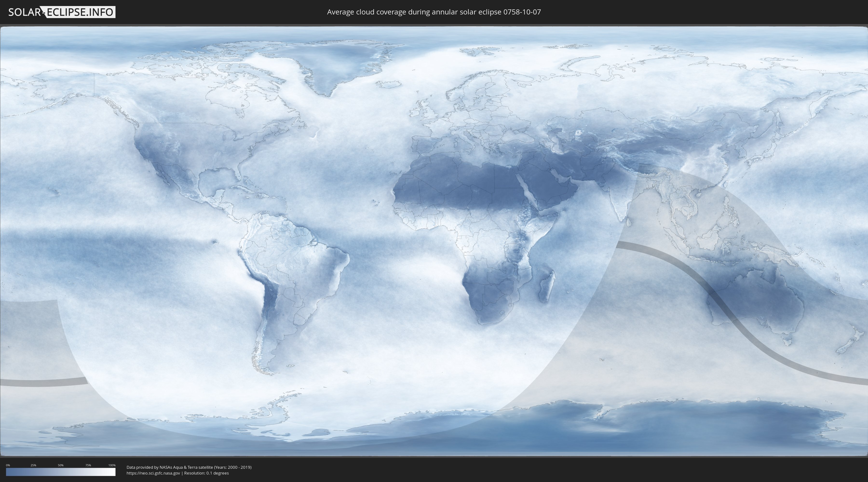Click the 50% legend label

[x=61, y=465]
